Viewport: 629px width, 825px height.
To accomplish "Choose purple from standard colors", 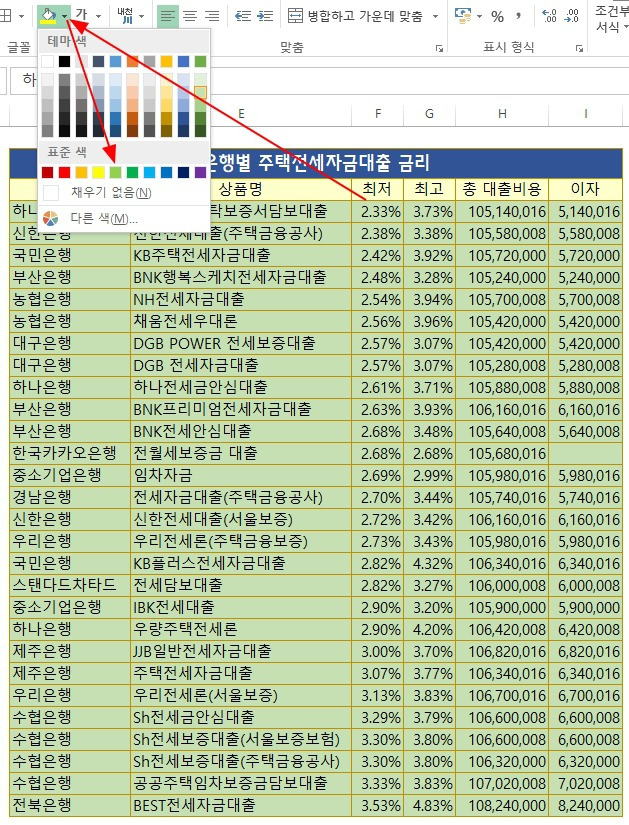I will pyautogui.click(x=201, y=172).
